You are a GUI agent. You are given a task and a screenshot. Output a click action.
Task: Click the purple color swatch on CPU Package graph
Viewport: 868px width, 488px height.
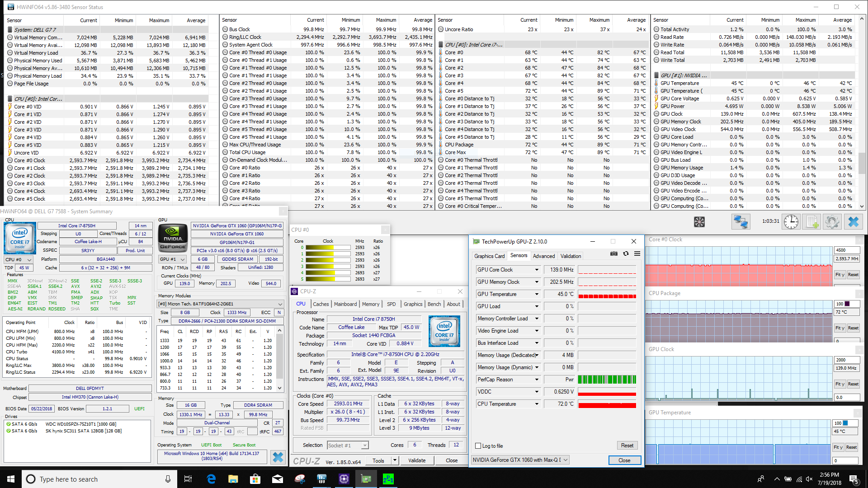click(848, 304)
